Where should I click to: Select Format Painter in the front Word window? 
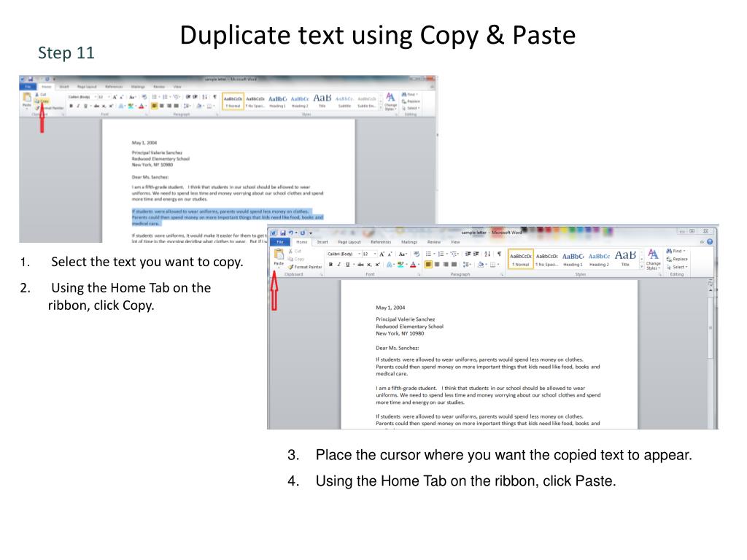pos(305,267)
